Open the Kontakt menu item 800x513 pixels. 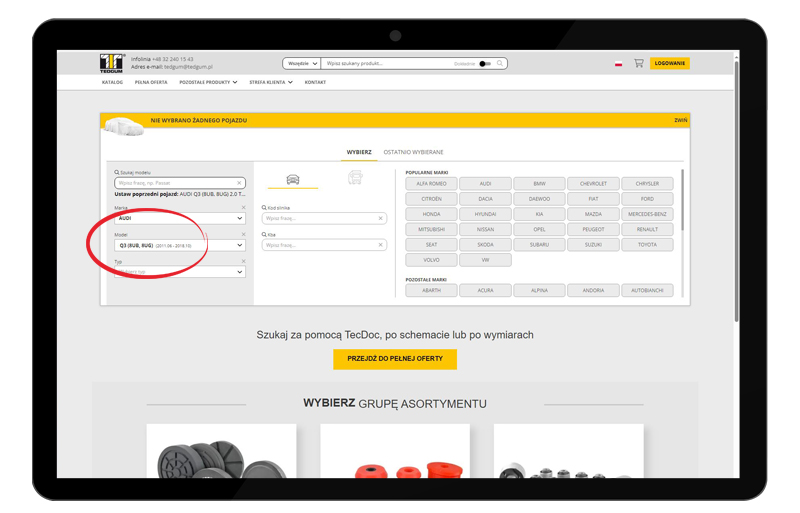(315, 82)
